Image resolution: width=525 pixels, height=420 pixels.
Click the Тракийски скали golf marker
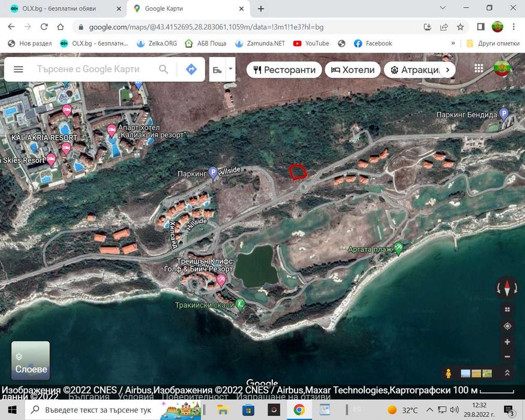pos(240,304)
